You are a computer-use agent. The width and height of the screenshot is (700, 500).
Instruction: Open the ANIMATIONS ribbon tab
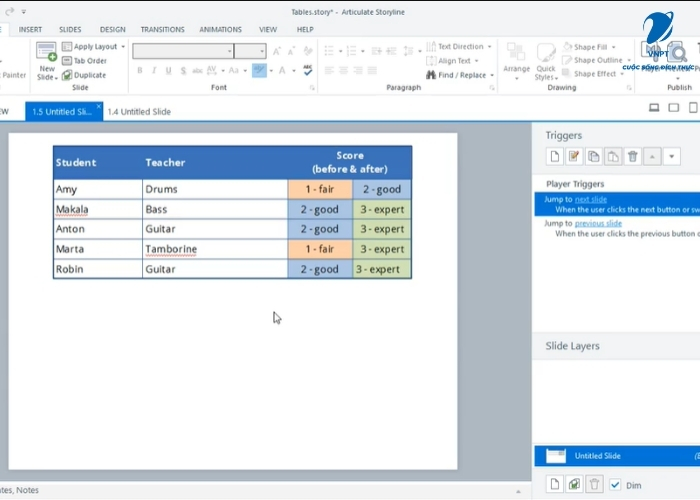(220, 29)
